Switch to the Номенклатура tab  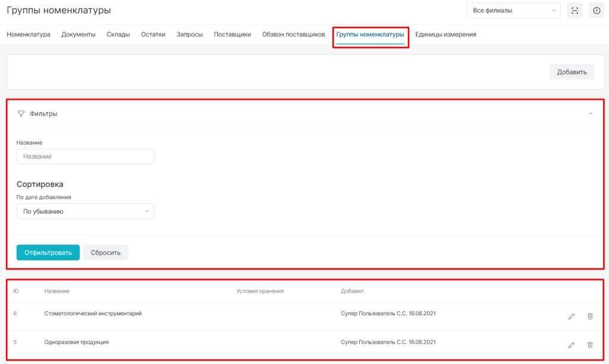pos(29,34)
